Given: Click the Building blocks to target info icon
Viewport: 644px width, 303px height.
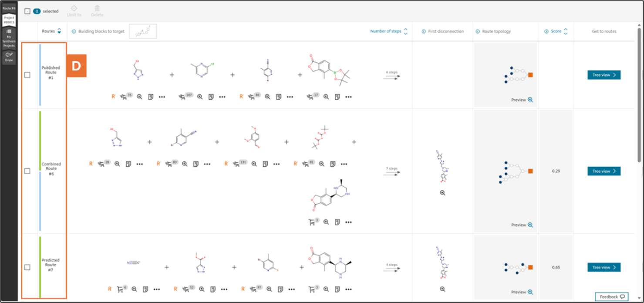Looking at the screenshot, I should point(74,31).
